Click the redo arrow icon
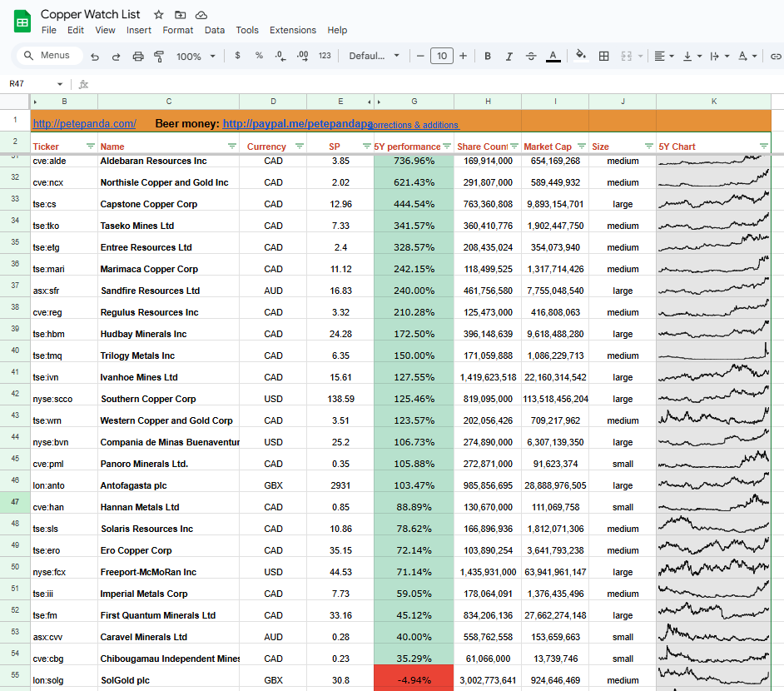Viewport: 784px width, 691px height. coord(116,57)
